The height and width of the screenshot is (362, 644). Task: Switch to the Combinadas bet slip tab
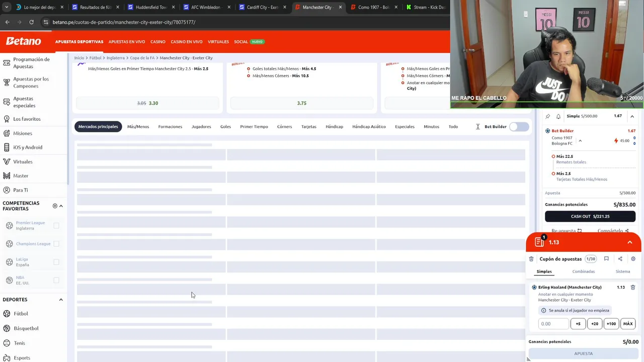583,271
